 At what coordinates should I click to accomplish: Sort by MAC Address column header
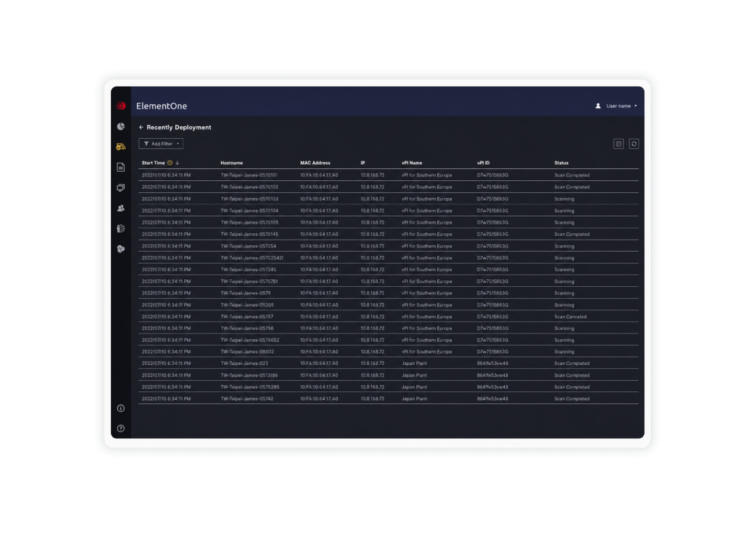tap(315, 163)
